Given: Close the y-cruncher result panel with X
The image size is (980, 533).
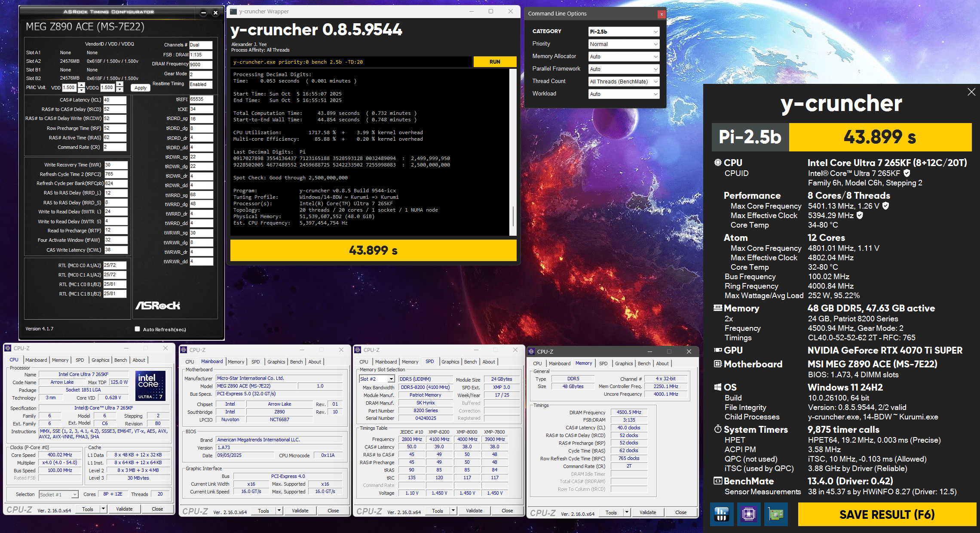Looking at the screenshot, I should [971, 92].
